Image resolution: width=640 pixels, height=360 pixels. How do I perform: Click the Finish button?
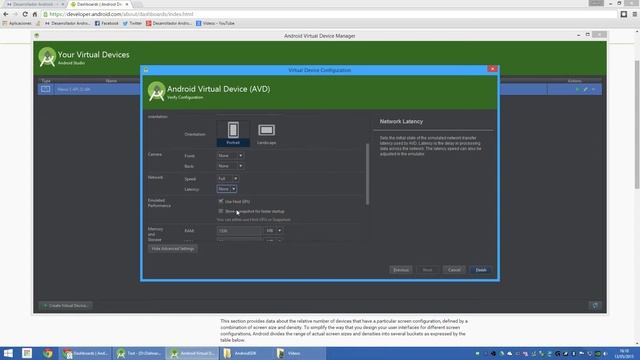[x=481, y=270]
